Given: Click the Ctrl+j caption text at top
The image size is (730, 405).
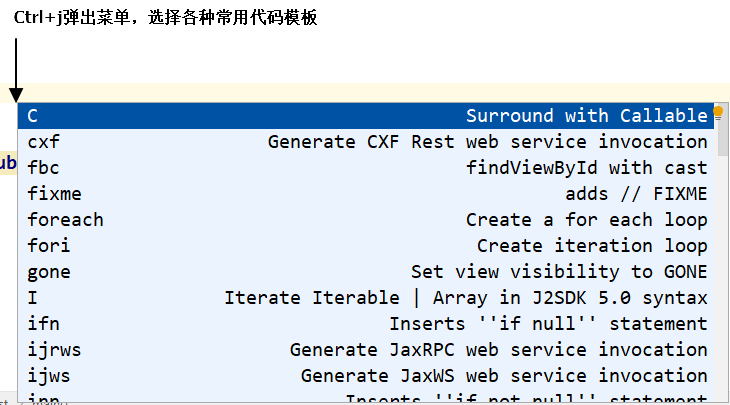Looking at the screenshot, I should point(165,18).
